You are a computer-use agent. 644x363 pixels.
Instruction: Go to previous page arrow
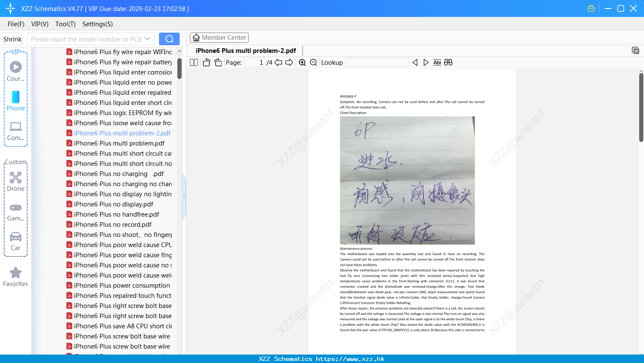point(278,63)
